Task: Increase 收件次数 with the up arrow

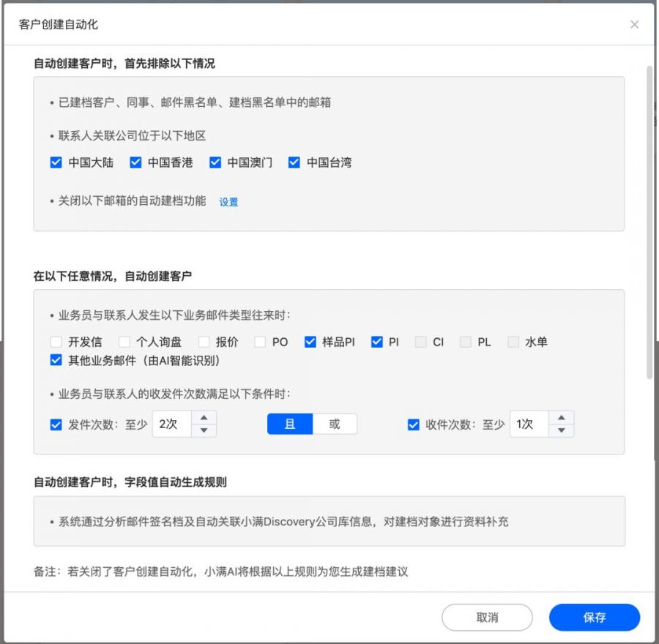Action: (561, 418)
